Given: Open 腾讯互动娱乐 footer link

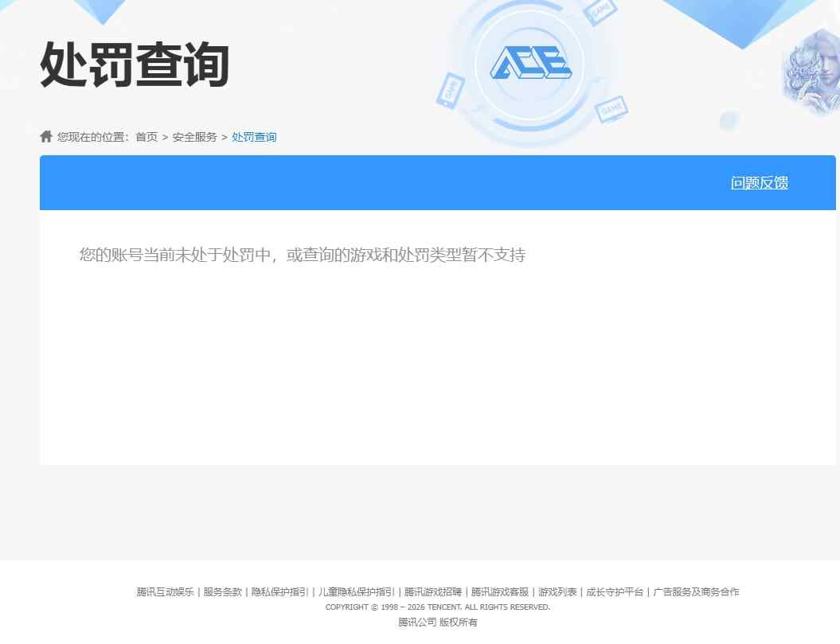Looking at the screenshot, I should click(x=165, y=592).
